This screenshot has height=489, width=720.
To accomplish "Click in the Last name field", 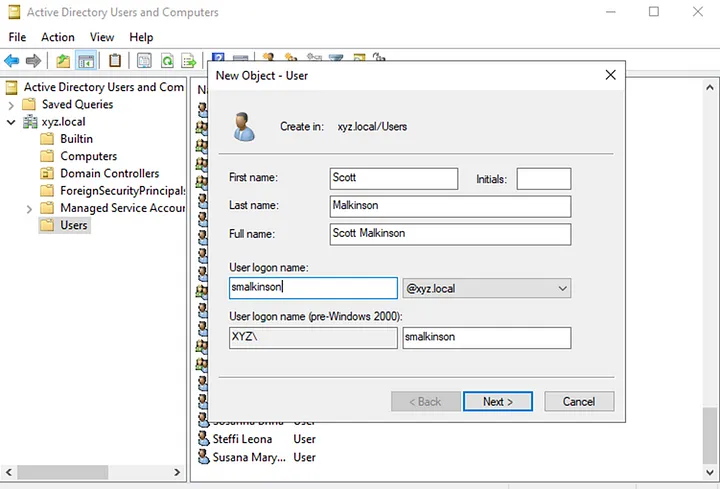I will tap(450, 206).
